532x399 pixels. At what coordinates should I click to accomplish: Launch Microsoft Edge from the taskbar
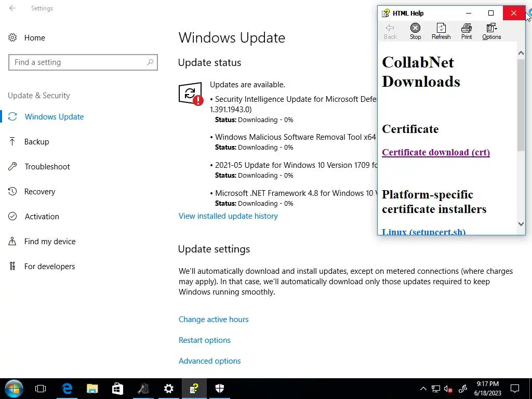click(x=67, y=389)
